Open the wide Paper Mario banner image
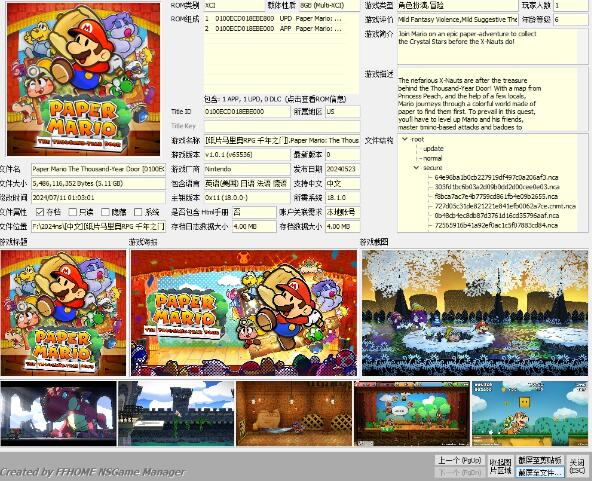The width and height of the screenshot is (592, 481). (x=244, y=313)
